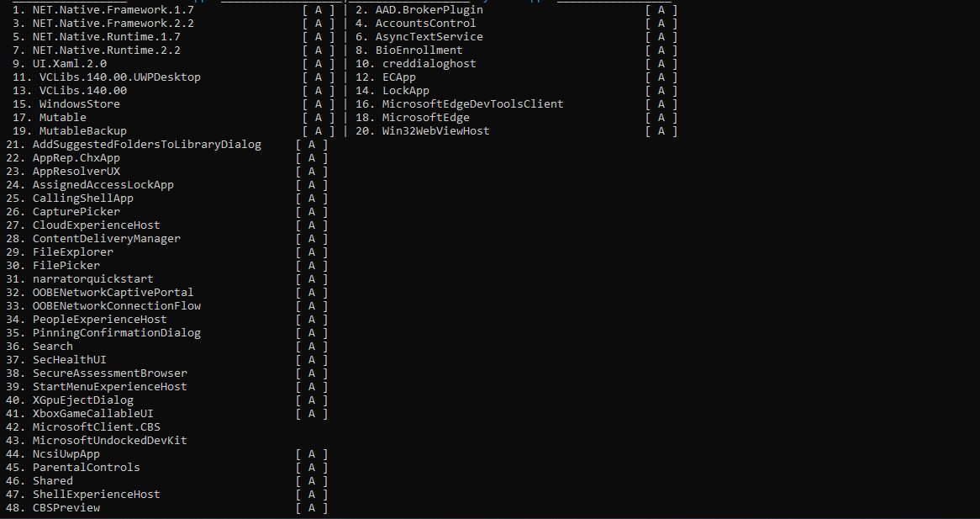Select the ParentalControls entry

coord(86,468)
